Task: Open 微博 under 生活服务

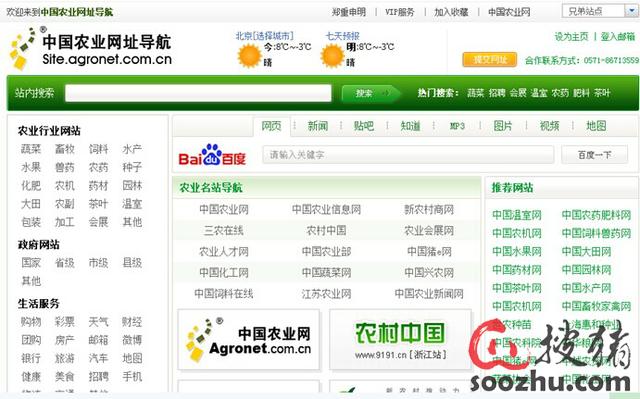Action: [132, 340]
